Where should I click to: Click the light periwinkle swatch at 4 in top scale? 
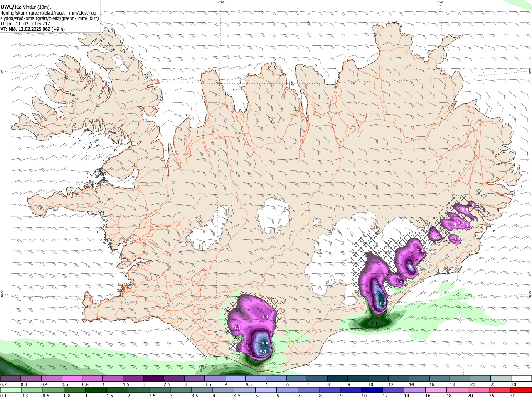click(235, 379)
